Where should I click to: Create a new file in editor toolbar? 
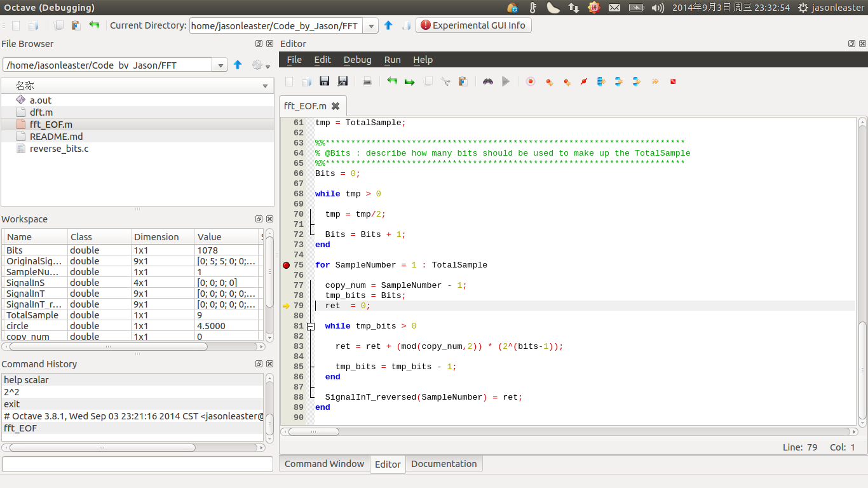coord(289,81)
